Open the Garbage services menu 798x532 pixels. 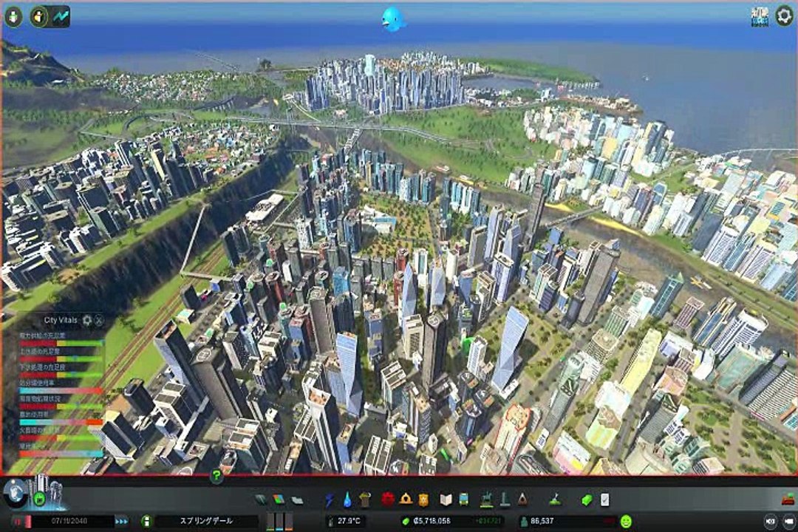(x=364, y=500)
